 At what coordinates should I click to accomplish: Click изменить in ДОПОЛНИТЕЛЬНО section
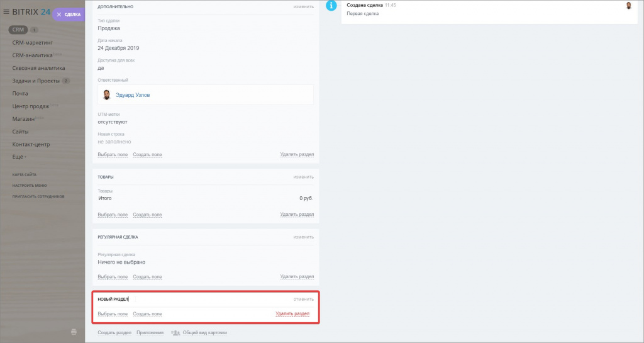(304, 6)
